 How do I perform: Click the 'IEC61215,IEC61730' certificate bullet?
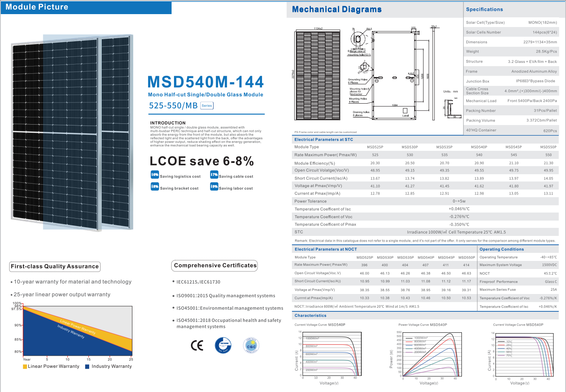[197, 282]
